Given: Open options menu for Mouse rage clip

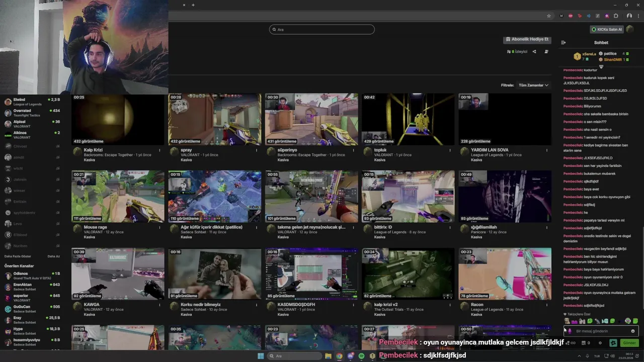Looking at the screenshot, I should coord(160,227).
